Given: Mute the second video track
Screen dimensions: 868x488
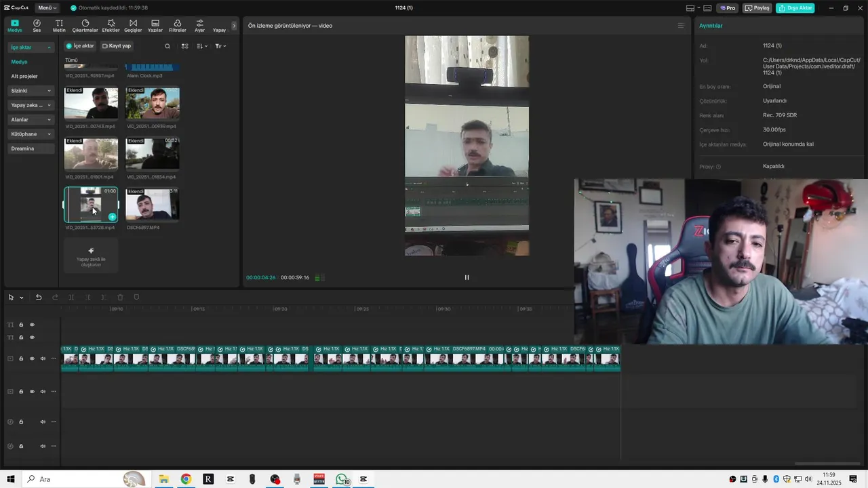Looking at the screenshot, I should coord(43,391).
